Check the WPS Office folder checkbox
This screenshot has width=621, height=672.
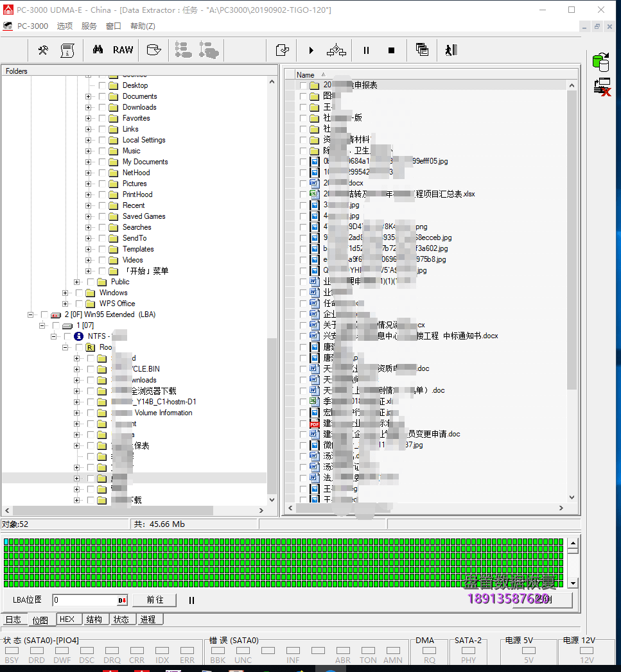click(79, 304)
